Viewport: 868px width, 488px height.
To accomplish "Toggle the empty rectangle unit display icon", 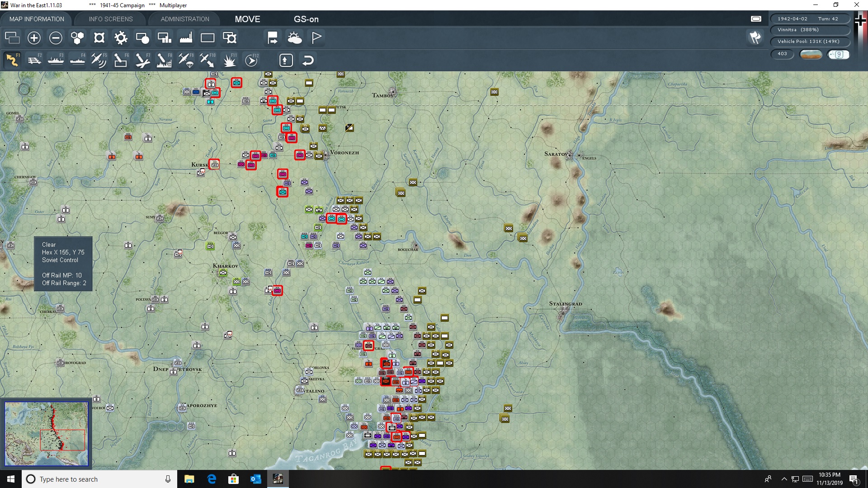I will 208,38.
